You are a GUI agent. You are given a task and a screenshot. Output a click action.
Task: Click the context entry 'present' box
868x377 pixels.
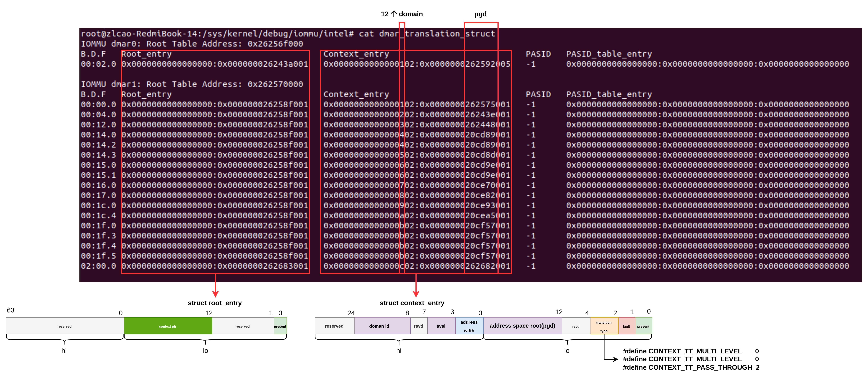click(643, 326)
